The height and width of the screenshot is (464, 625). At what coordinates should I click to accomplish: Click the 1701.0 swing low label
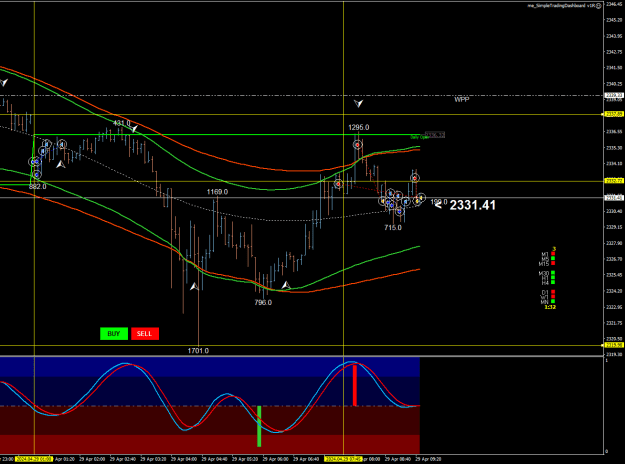(x=198, y=351)
